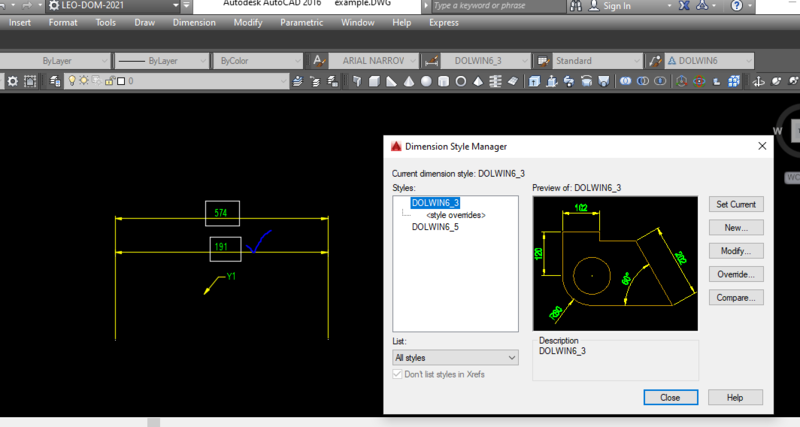Open the Dimension menu

tap(194, 22)
